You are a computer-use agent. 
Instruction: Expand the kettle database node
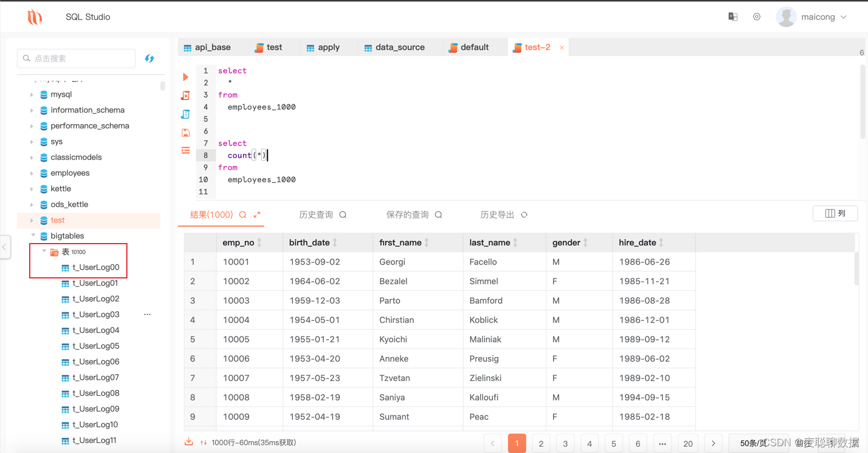click(32, 189)
